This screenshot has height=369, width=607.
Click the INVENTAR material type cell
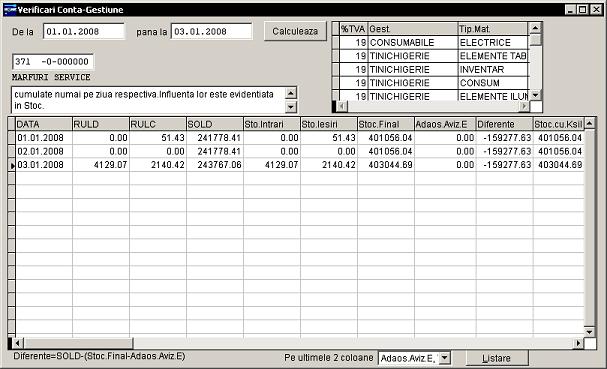click(x=493, y=70)
